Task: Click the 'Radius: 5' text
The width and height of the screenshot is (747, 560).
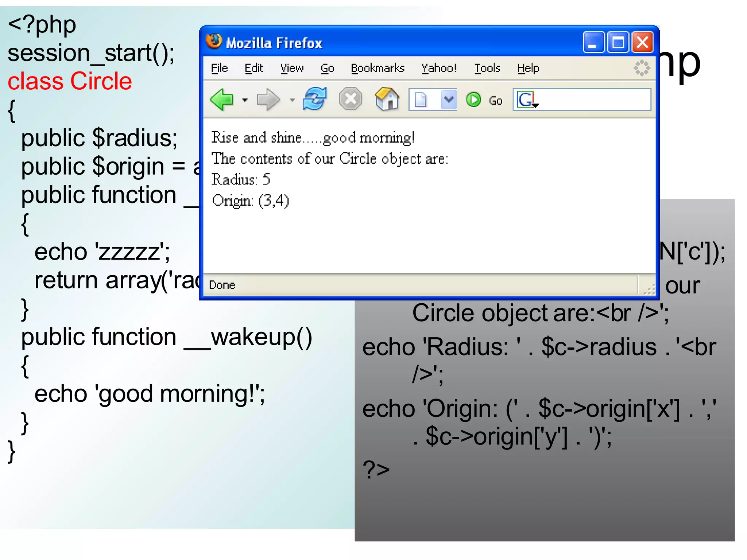Action: (x=241, y=179)
